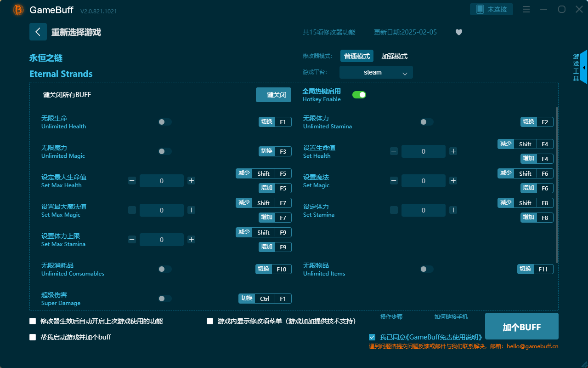Screen dimensions: 588x368
Task: Click the Set Max Magic value field
Action: tap(162, 210)
